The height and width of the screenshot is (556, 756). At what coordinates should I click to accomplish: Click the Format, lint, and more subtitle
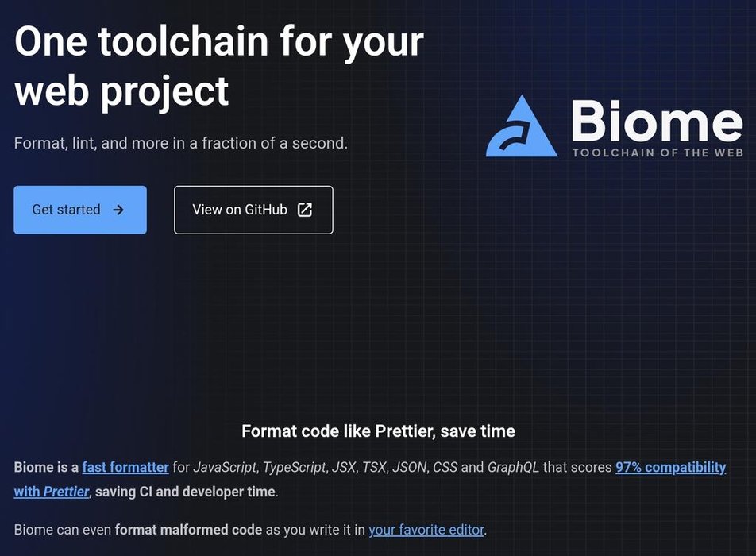[x=181, y=144]
